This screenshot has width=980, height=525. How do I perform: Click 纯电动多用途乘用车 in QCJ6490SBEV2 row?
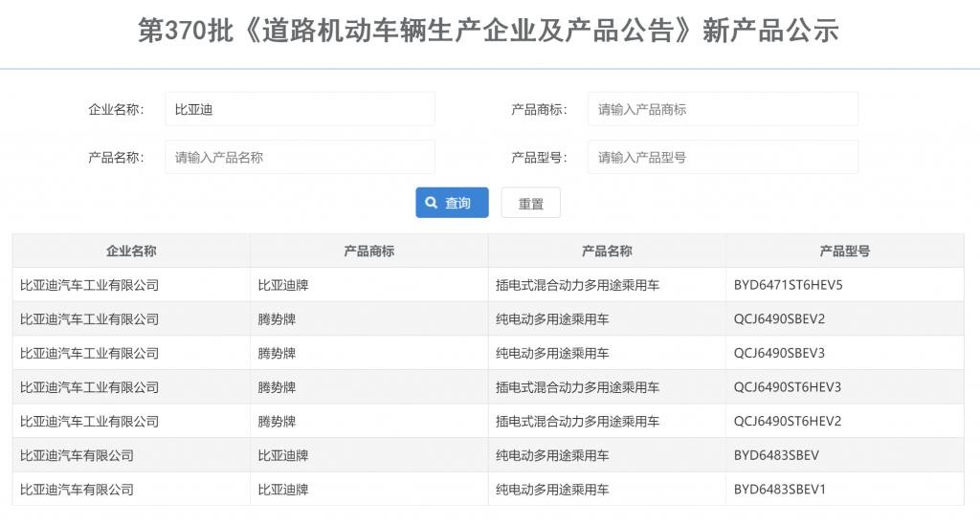click(x=552, y=319)
